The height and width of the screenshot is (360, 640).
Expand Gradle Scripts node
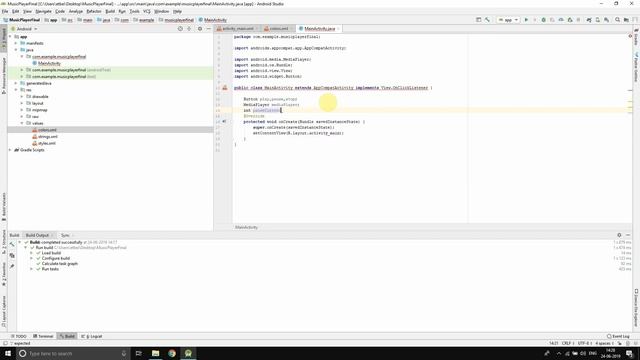click(10, 150)
